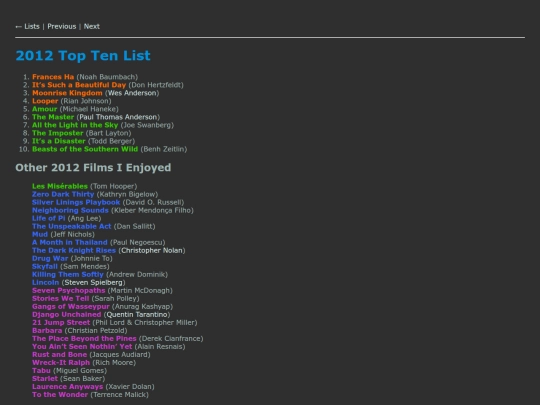Click director name Rian Johnson
Screen dimensions: 540x405
point(86,101)
